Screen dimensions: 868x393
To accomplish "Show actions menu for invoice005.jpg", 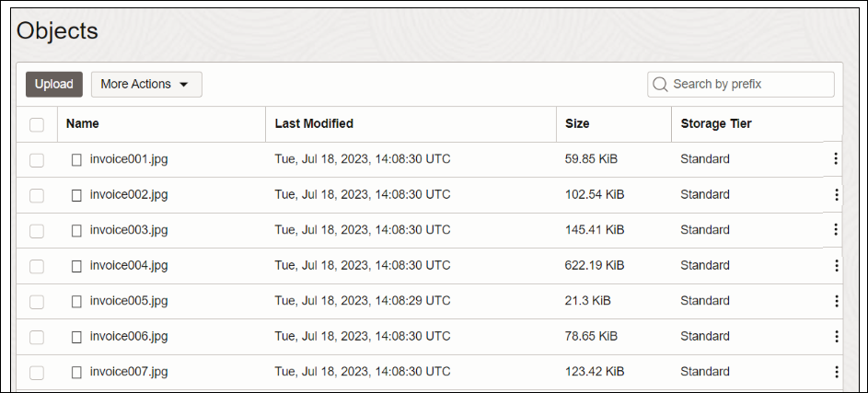I will point(836,301).
